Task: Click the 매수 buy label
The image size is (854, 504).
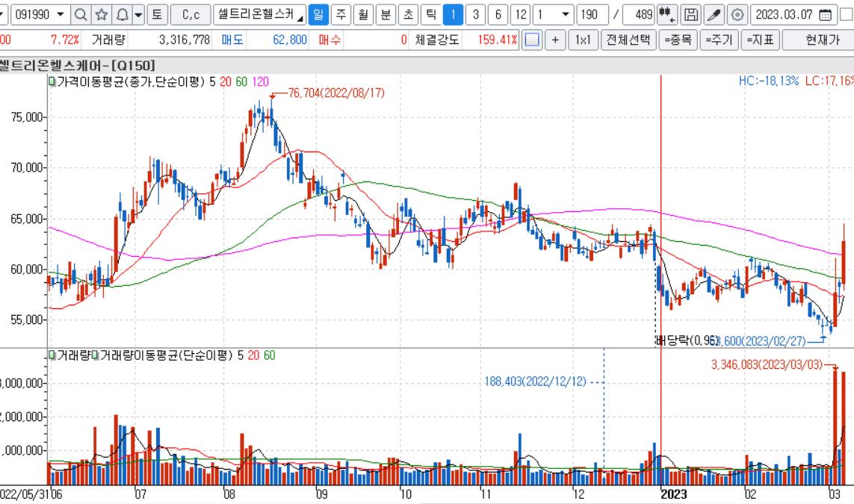Action: (329, 40)
